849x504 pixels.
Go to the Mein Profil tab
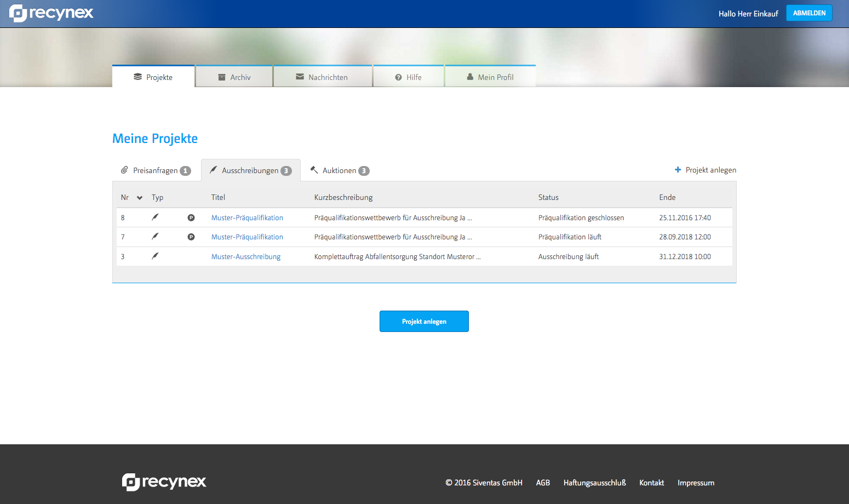pos(490,77)
